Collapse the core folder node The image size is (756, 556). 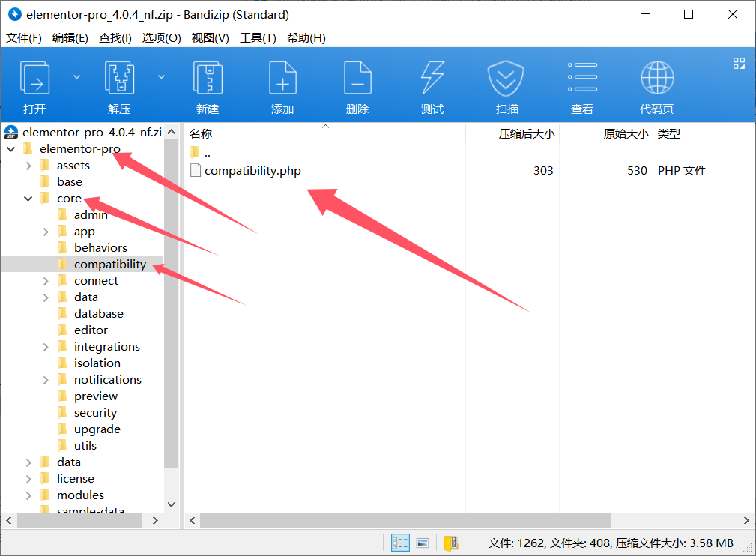click(28, 198)
